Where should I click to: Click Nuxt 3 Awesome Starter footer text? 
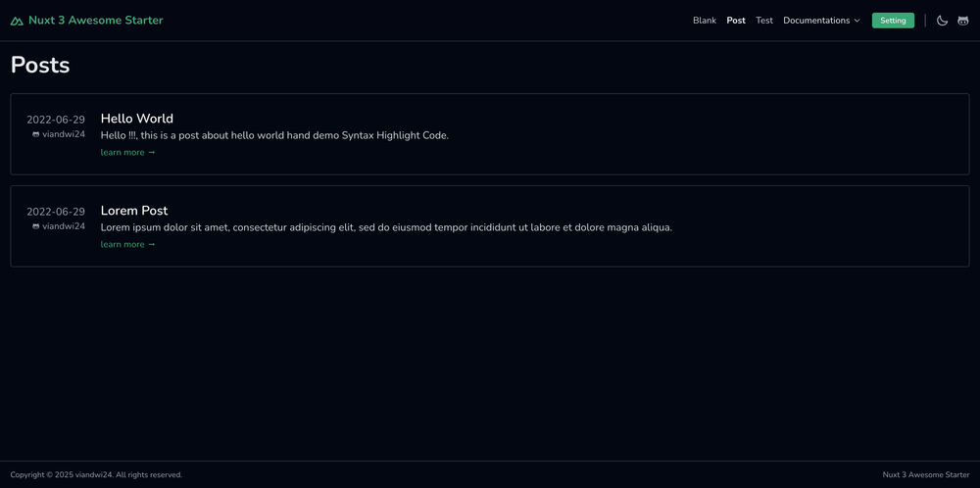pos(926,475)
